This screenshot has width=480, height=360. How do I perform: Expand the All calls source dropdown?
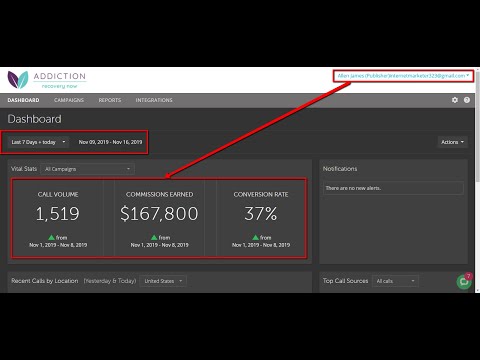click(x=395, y=281)
